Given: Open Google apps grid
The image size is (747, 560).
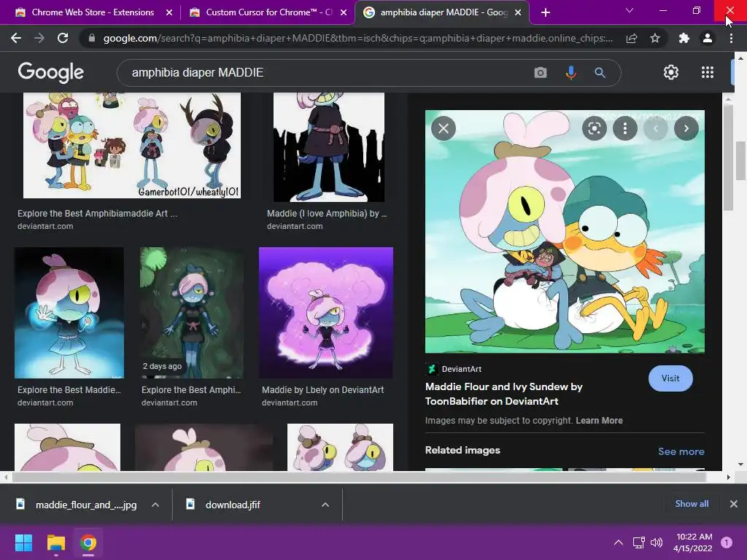Looking at the screenshot, I should (708, 72).
